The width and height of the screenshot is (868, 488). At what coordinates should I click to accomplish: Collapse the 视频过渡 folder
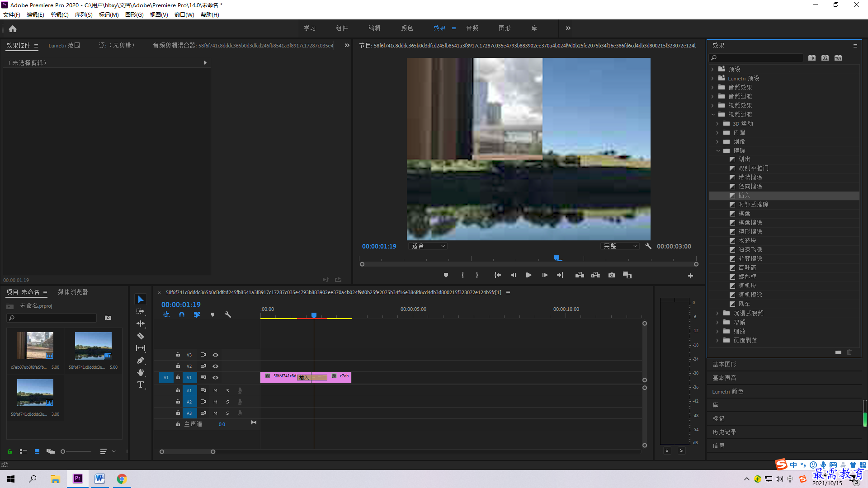click(712, 114)
